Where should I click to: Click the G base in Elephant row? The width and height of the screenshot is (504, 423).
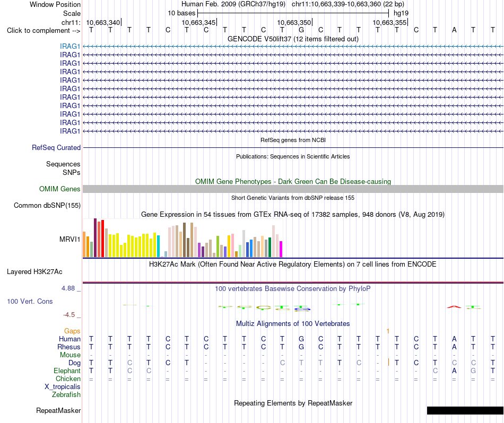473,371
